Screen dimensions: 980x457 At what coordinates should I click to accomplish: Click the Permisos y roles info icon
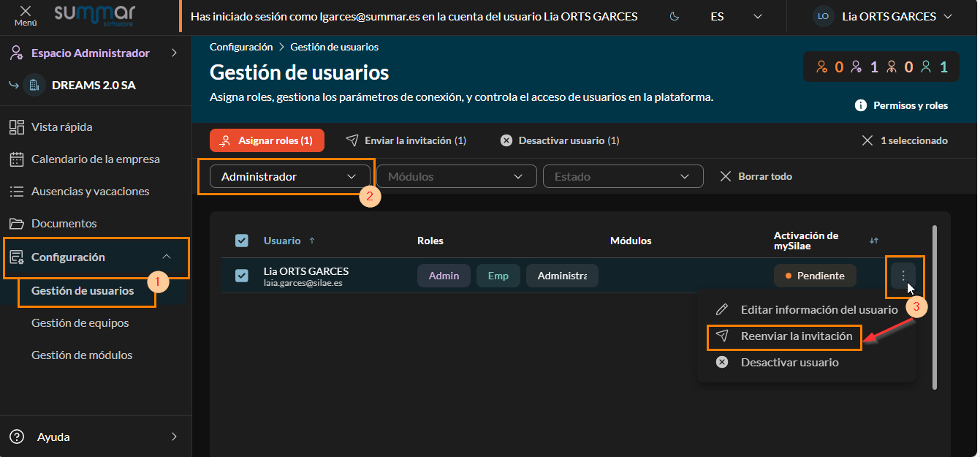(861, 106)
